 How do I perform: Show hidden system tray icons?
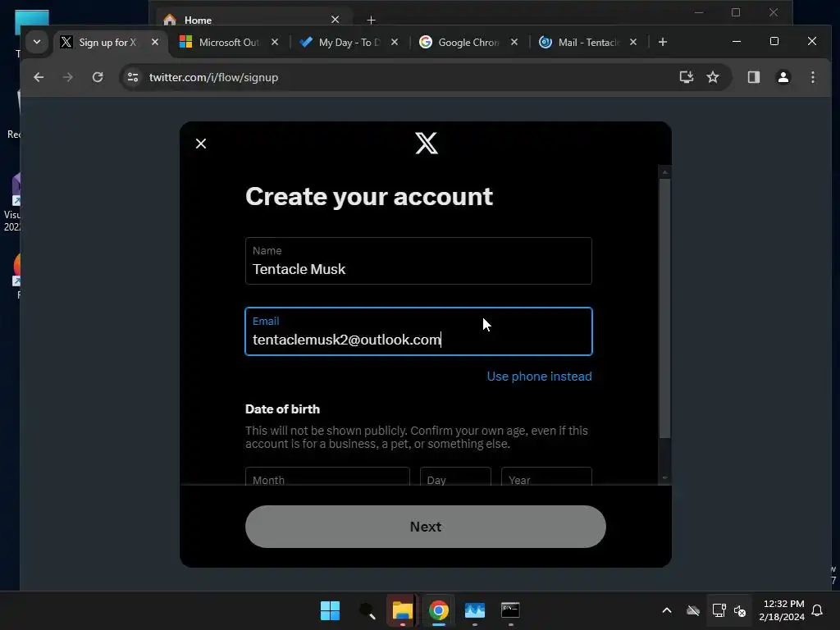click(667, 610)
